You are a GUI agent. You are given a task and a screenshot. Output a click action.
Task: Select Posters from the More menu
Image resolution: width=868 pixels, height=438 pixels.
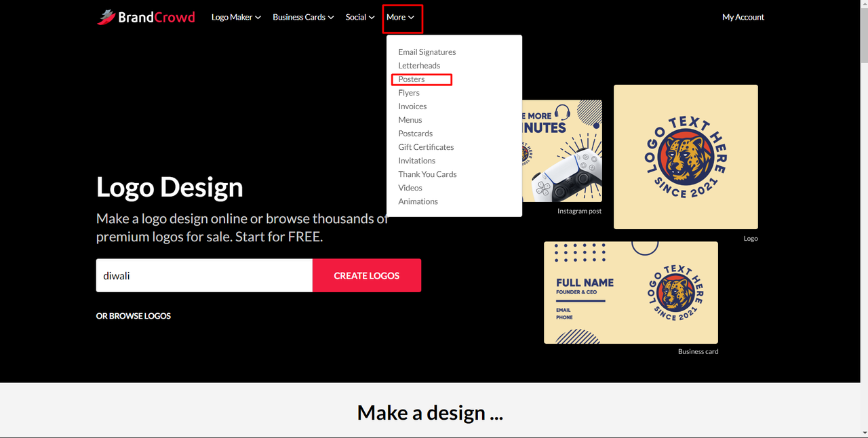point(412,79)
